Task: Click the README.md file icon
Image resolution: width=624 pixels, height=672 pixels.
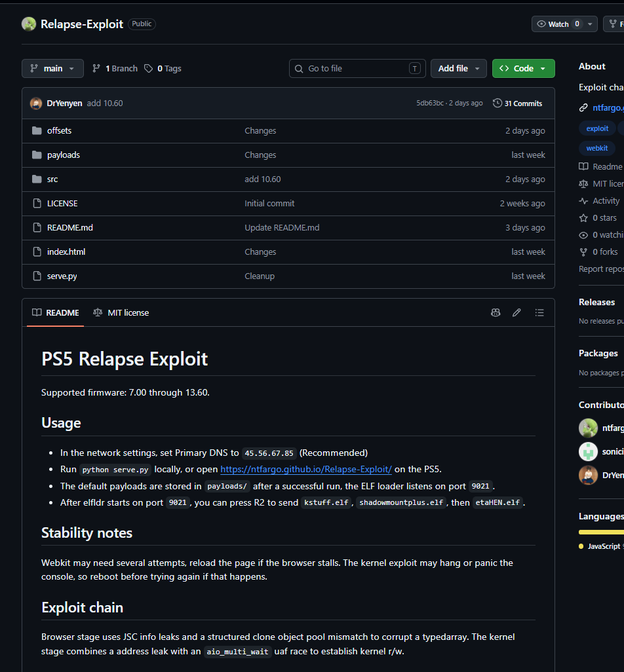Action: point(37,227)
